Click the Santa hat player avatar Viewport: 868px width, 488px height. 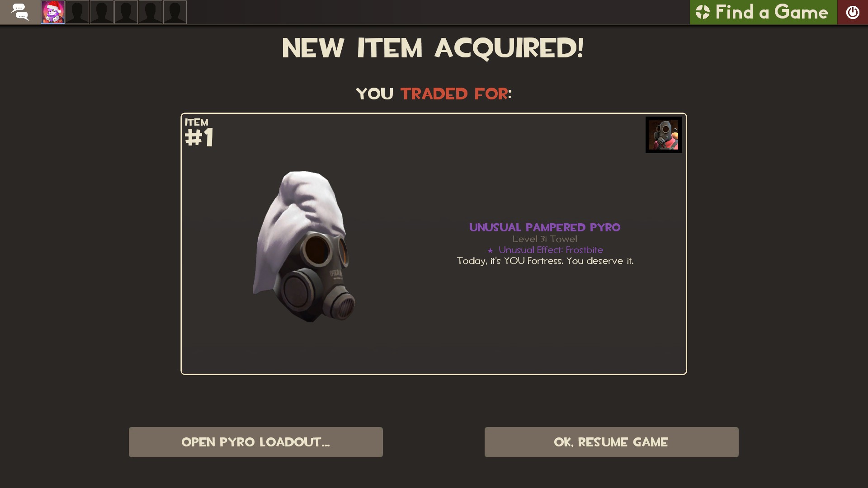click(x=53, y=12)
